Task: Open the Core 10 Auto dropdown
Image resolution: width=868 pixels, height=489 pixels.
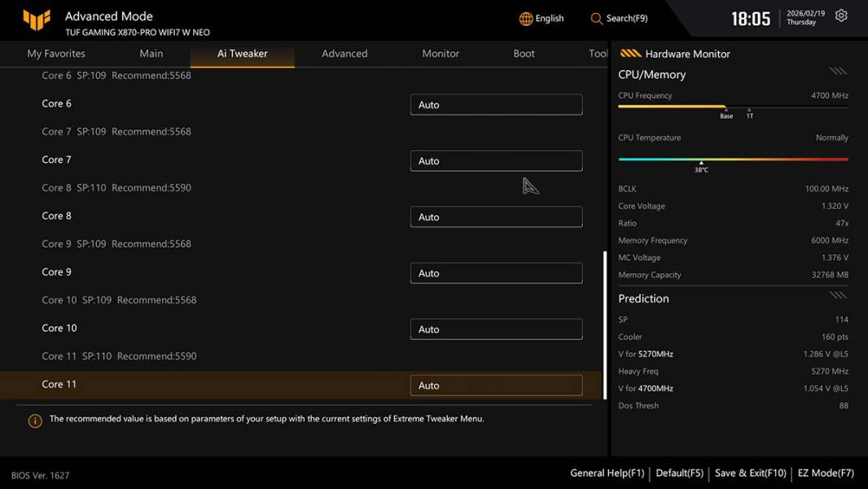Action: [x=496, y=329]
